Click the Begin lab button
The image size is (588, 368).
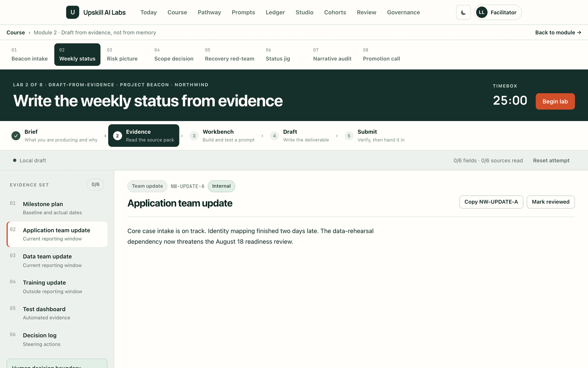pos(555,101)
